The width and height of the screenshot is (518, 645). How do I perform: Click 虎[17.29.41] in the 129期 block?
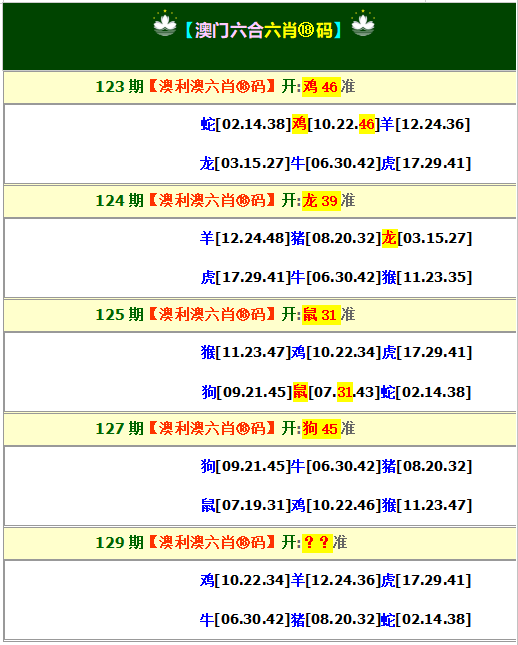[x=426, y=580]
